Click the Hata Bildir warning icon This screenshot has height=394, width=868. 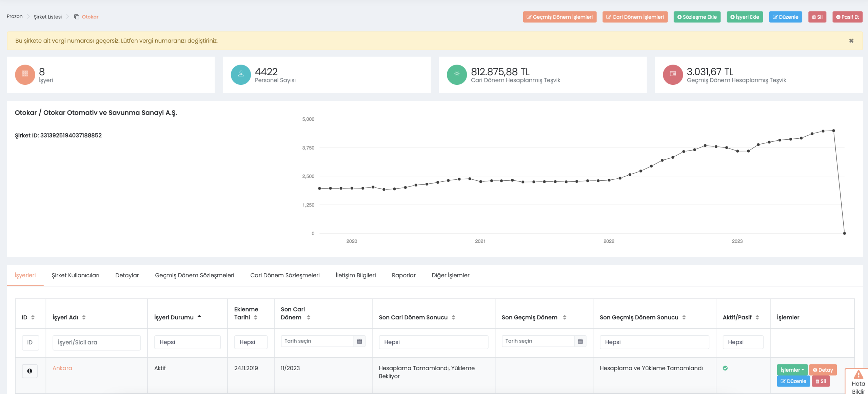(858, 375)
